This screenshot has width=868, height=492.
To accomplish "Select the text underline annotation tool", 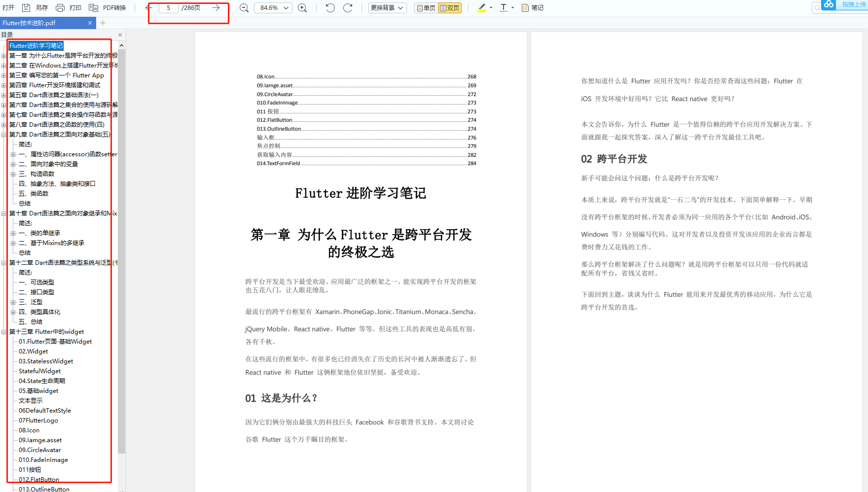I will (503, 7).
